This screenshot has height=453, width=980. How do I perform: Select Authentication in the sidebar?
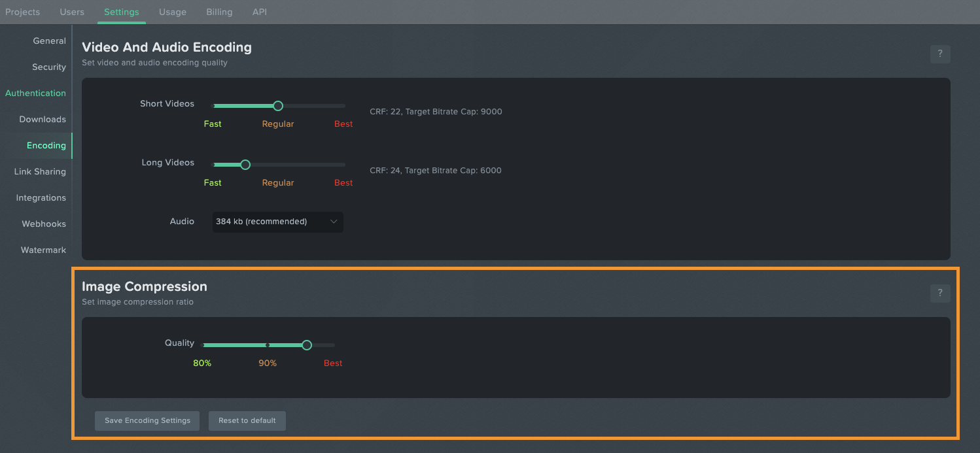pyautogui.click(x=35, y=93)
